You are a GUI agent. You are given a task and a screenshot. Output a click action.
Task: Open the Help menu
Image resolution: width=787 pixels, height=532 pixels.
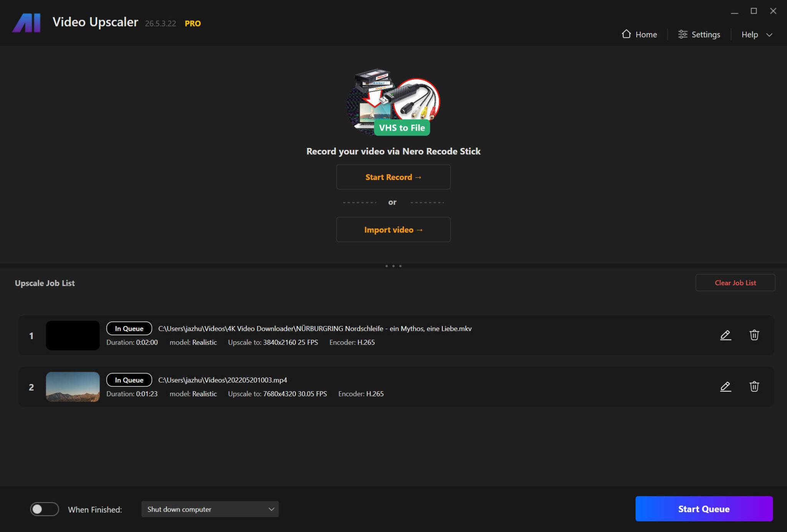[x=749, y=35]
